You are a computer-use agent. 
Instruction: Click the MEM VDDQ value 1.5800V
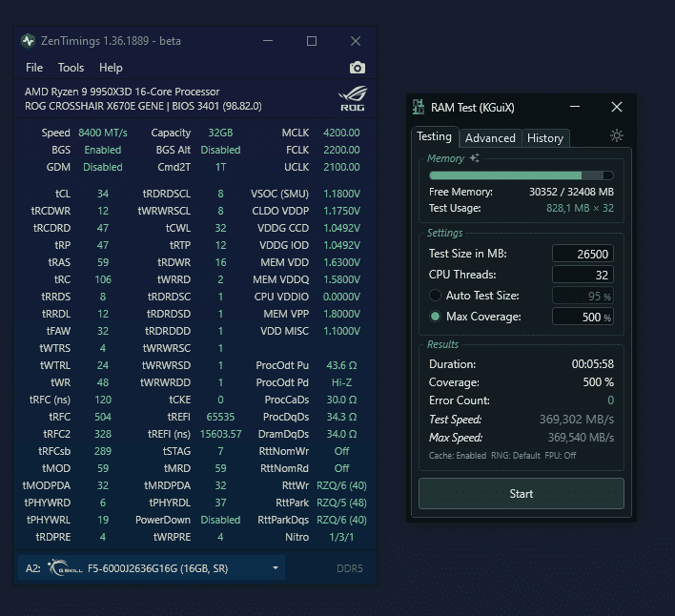point(342,279)
